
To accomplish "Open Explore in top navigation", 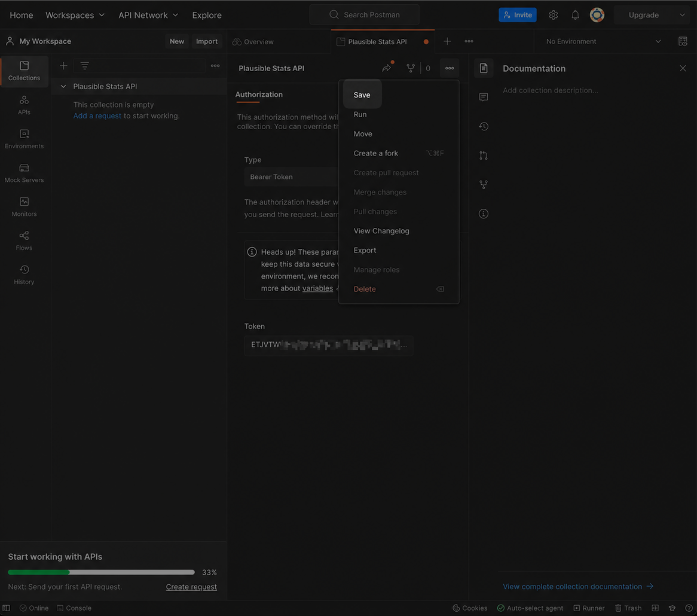I will (x=207, y=15).
